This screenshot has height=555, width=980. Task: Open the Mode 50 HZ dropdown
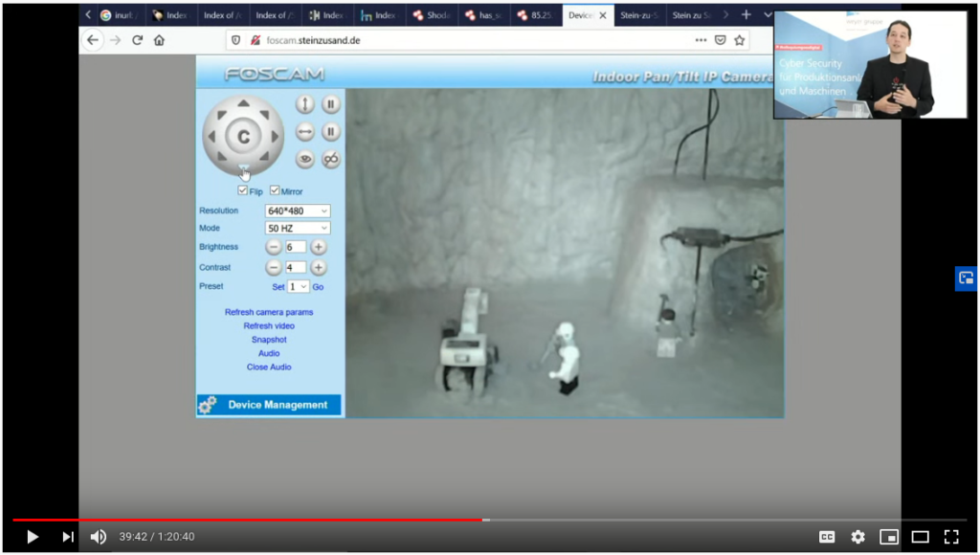298,229
